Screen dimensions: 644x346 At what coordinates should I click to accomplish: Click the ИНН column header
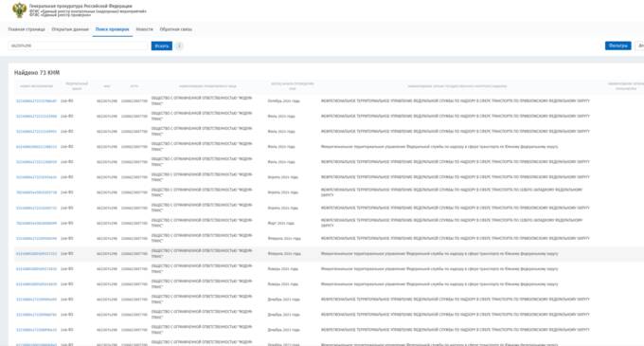tap(107, 86)
